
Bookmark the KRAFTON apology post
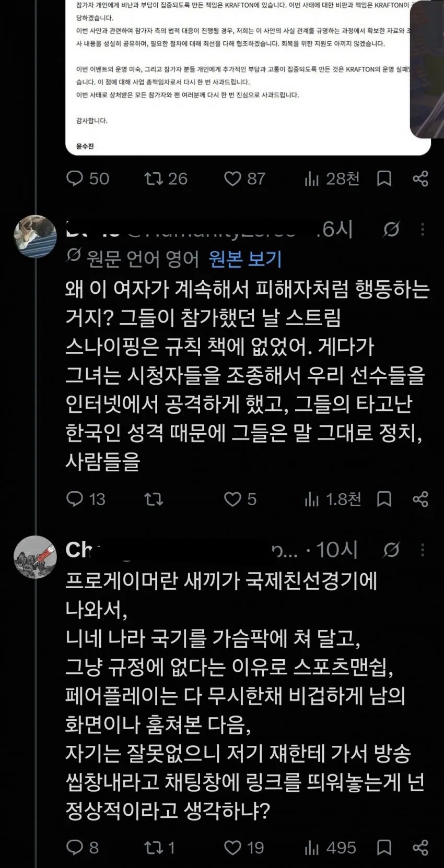pos(384,179)
